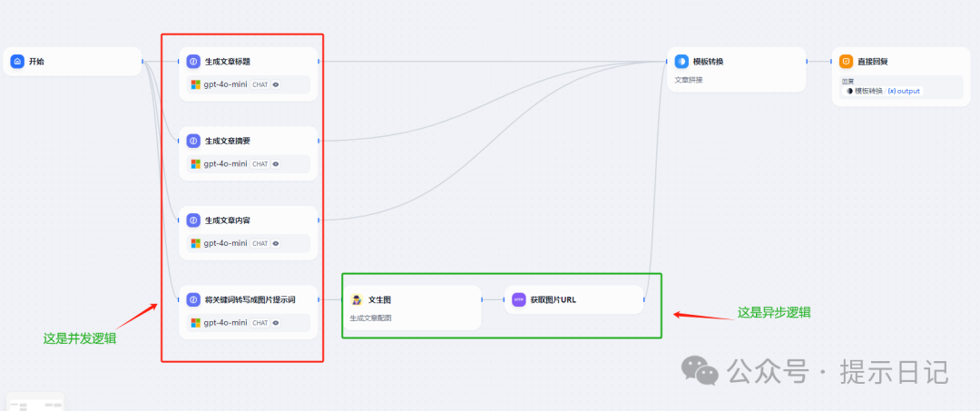
Task: Click the LLM icon of 生成文章摘要 node
Action: [193, 141]
